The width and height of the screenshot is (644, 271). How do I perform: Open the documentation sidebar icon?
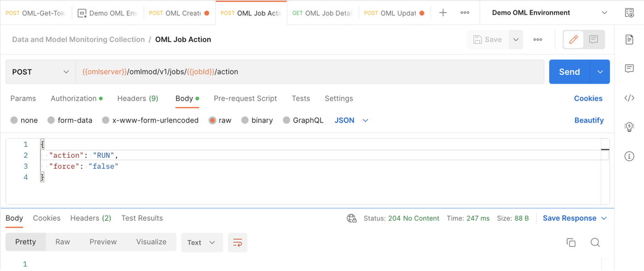(629, 40)
